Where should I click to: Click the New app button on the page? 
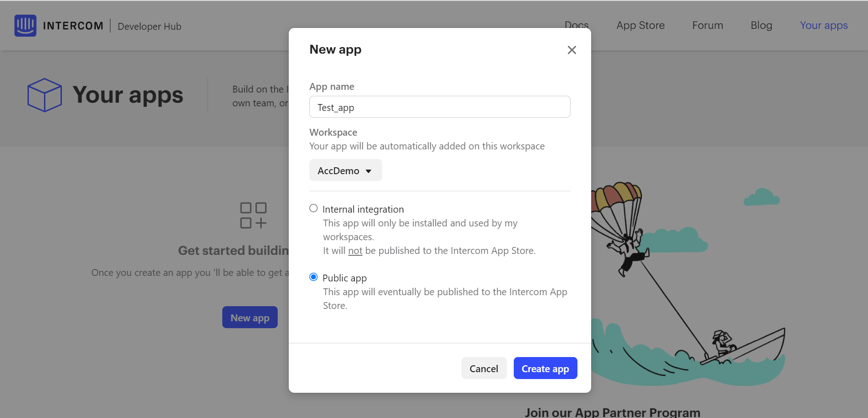[250, 317]
